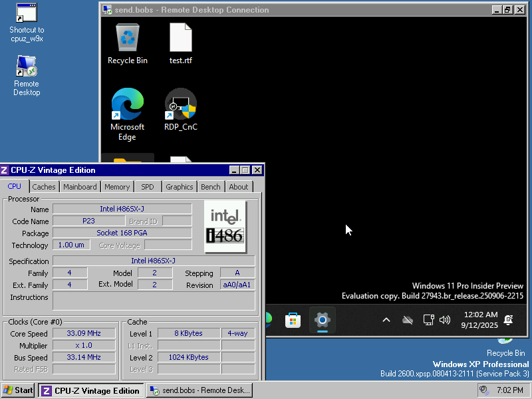Close the CPU-Z Vintage Edition window
The image size is (532, 399).
click(257, 170)
